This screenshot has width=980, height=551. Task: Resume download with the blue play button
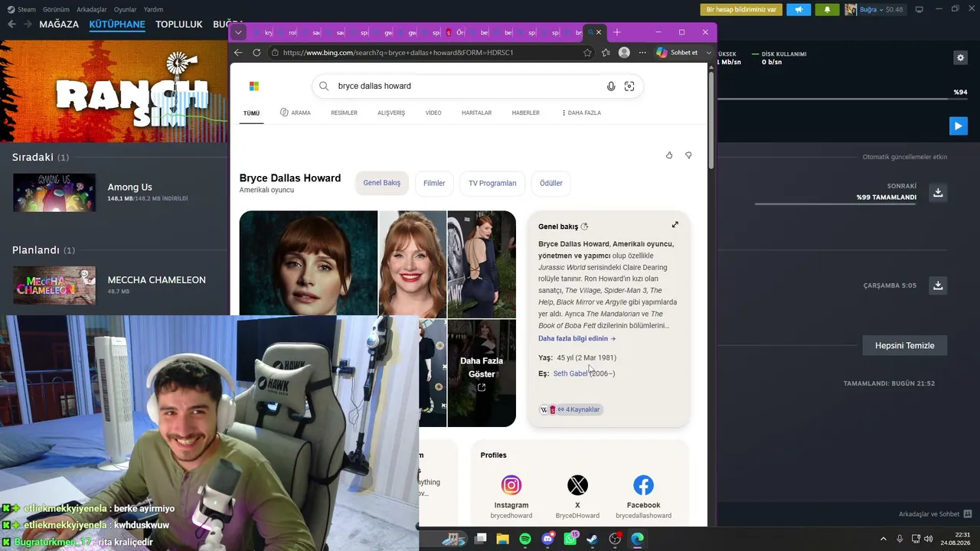(958, 126)
